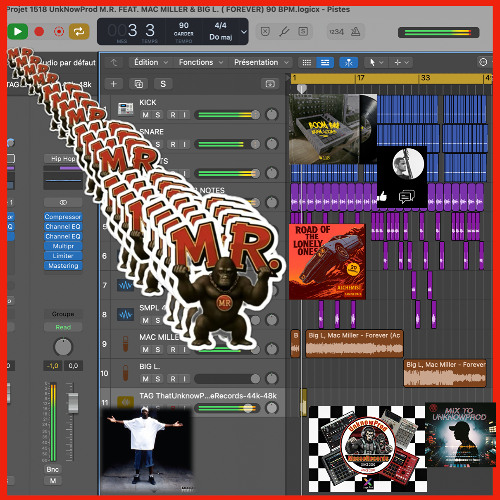Click the MAC MILLER track microphone icon
The image size is (500, 500).
click(x=125, y=344)
